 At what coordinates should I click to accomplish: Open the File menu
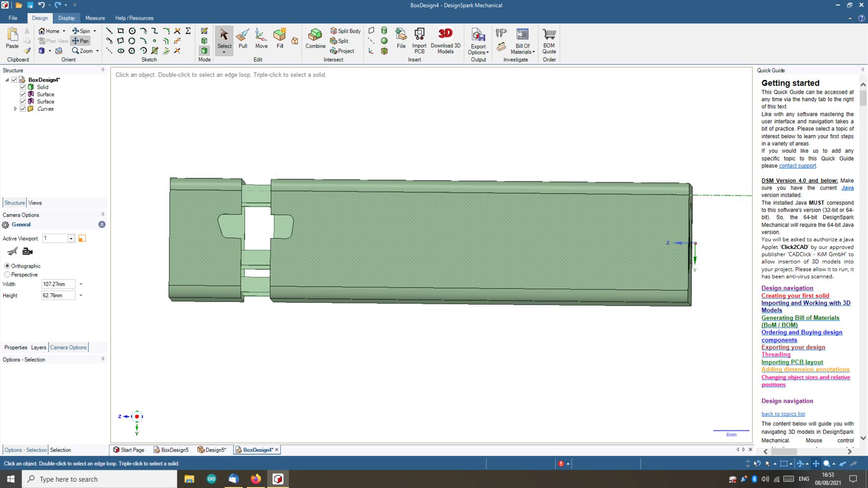13,18
